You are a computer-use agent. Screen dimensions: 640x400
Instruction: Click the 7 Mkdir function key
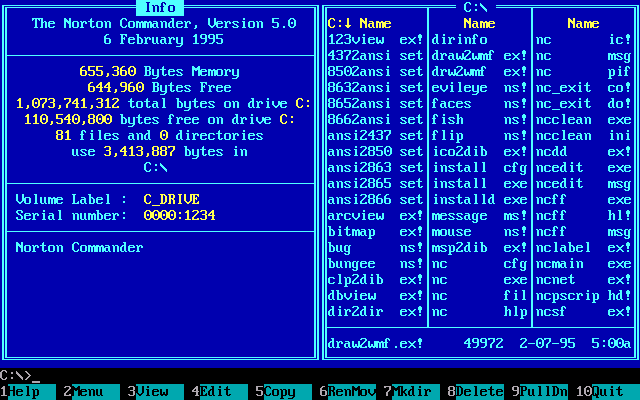(x=407, y=392)
